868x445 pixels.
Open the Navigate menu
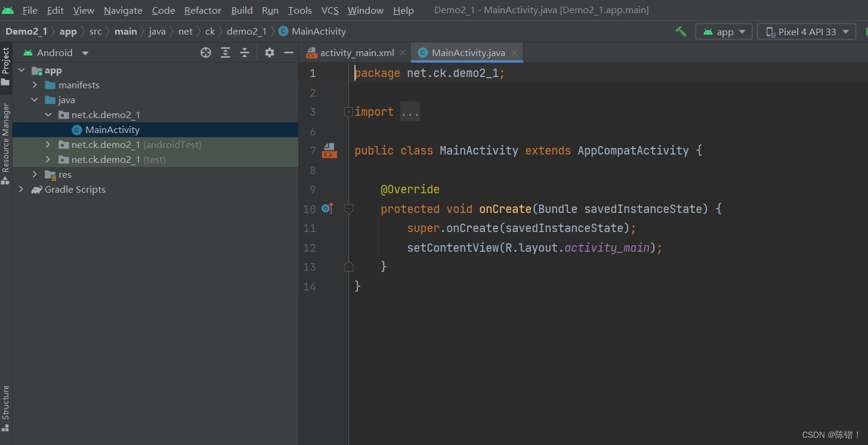(123, 10)
